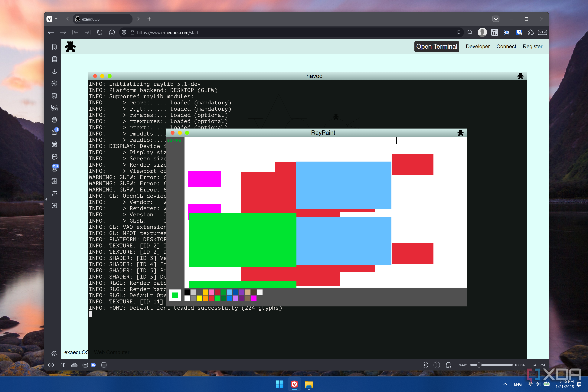The height and width of the screenshot is (392, 588).
Task: Open the Calendar panel in the sidebar
Action: point(54,144)
